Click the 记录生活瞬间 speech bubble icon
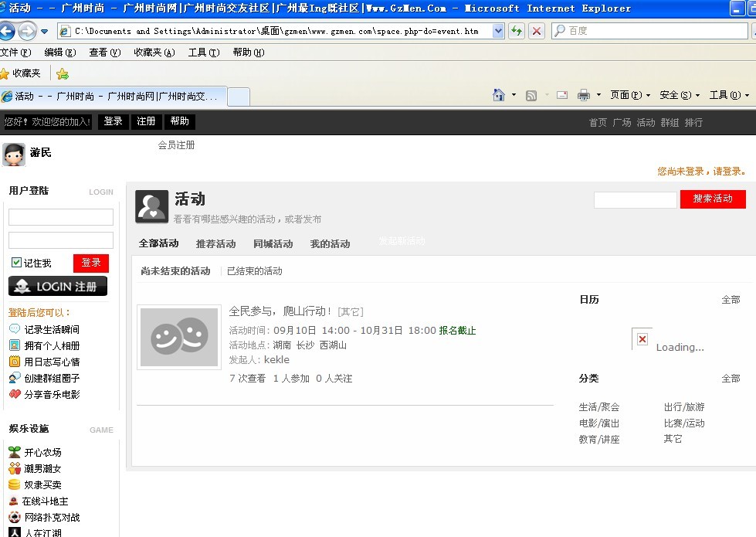This screenshot has height=537, width=756. click(x=15, y=329)
